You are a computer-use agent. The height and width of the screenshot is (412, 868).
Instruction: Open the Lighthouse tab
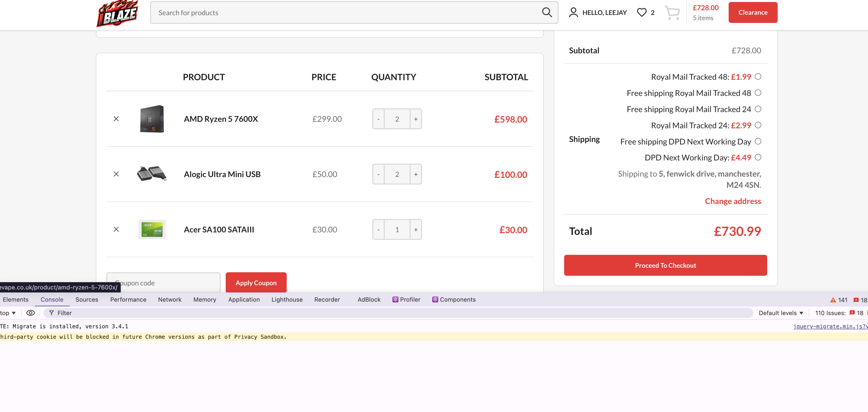pos(287,299)
